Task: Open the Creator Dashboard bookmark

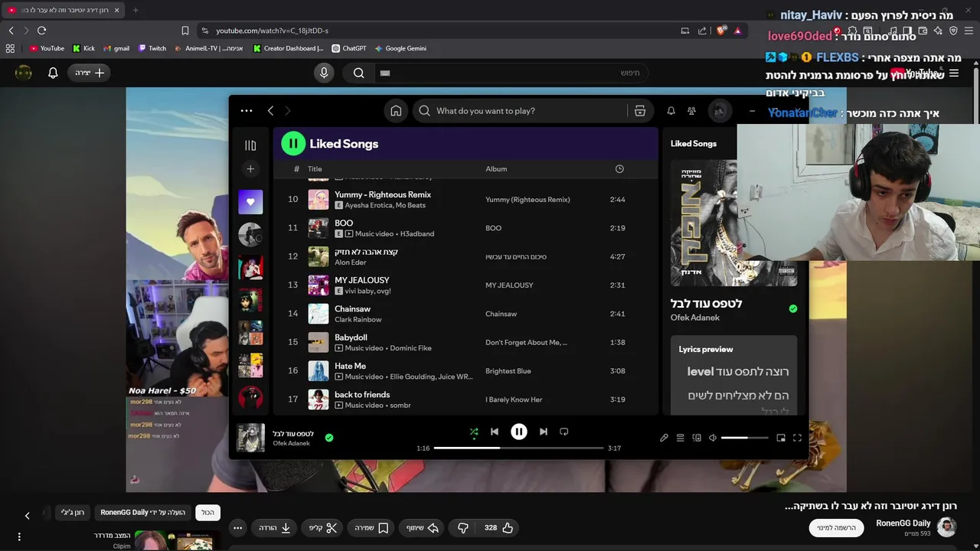Action: 289,48
